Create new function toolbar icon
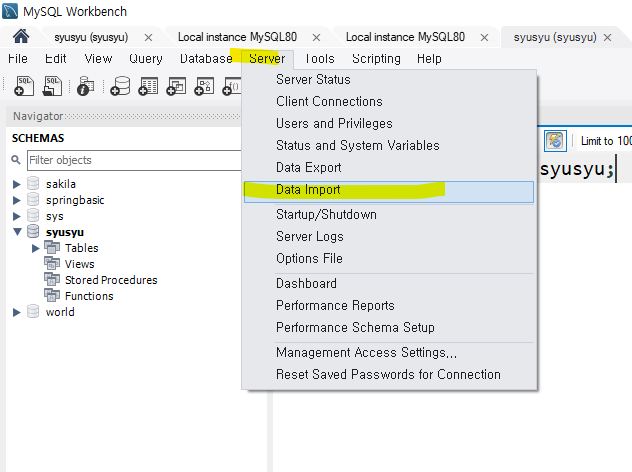 coord(231,86)
